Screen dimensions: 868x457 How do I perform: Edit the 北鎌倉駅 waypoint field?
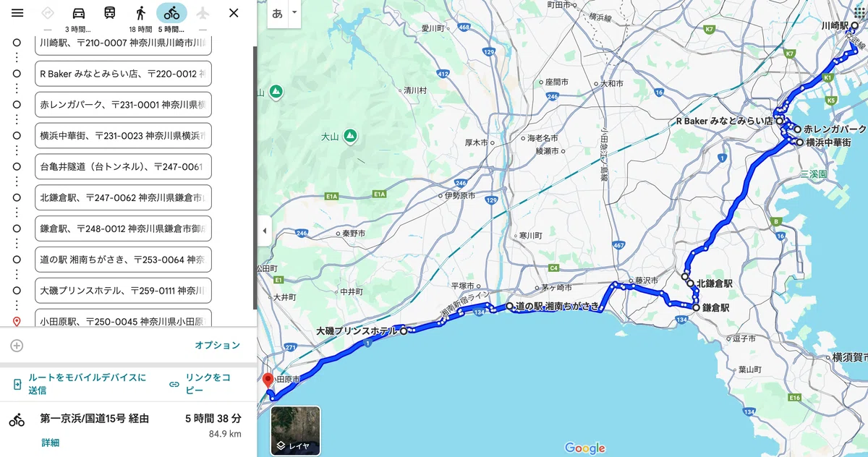[123, 197]
